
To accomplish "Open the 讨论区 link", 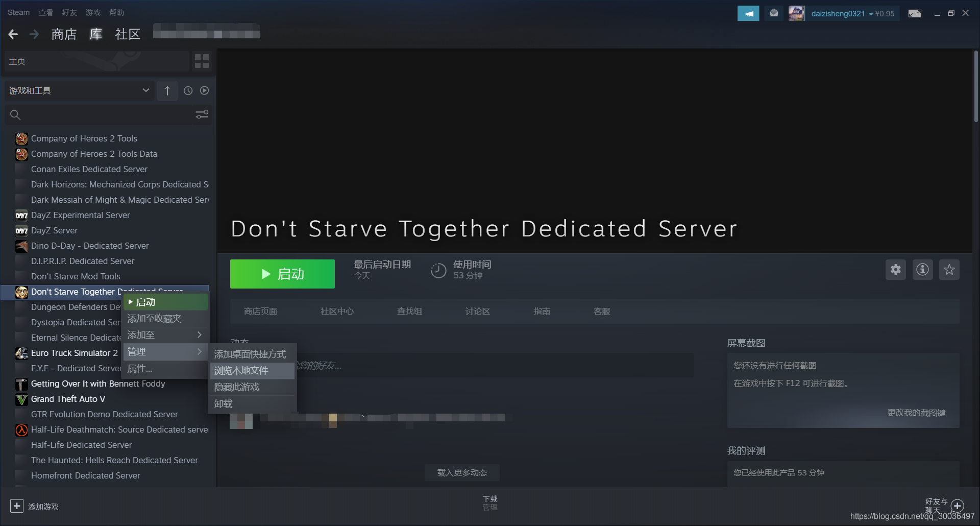I will (477, 312).
